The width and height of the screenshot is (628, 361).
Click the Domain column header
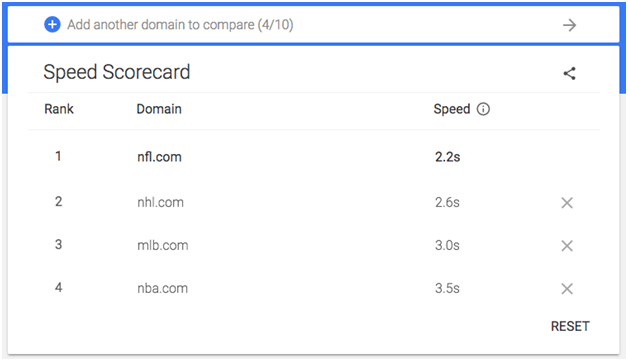[x=159, y=109]
